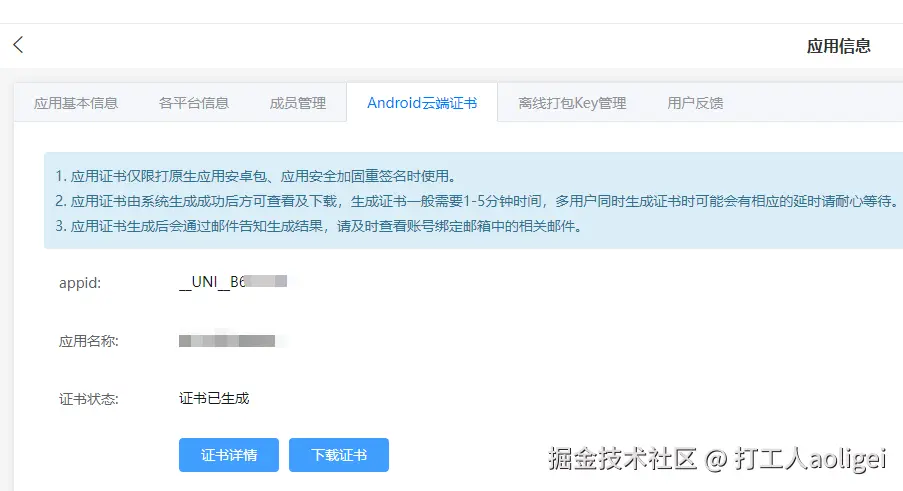The width and height of the screenshot is (903, 491).
Task: Click the 证书已生成 status text
Action: [x=214, y=398]
